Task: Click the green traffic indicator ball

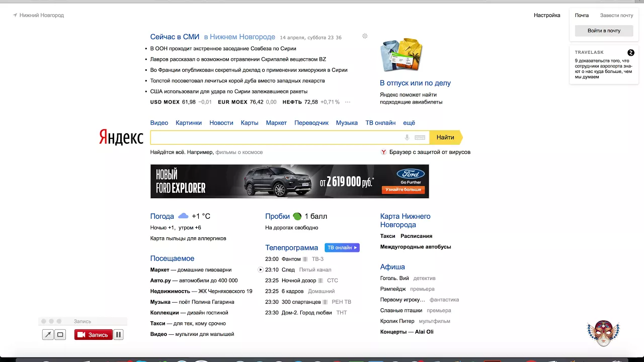Action: pos(297,216)
